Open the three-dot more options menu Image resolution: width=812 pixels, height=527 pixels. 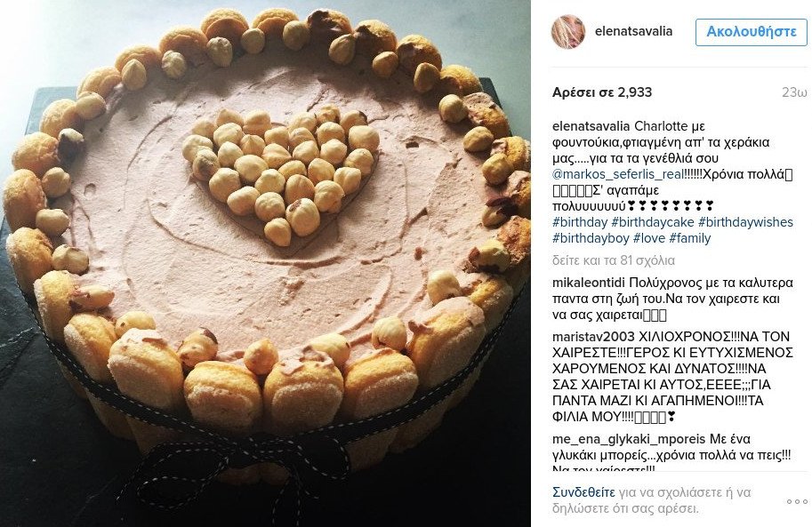(797, 501)
